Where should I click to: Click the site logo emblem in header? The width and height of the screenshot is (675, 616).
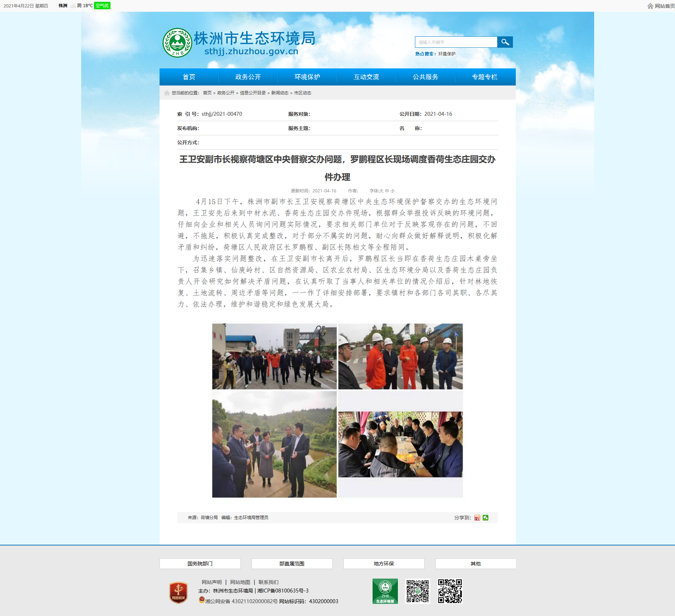(177, 43)
